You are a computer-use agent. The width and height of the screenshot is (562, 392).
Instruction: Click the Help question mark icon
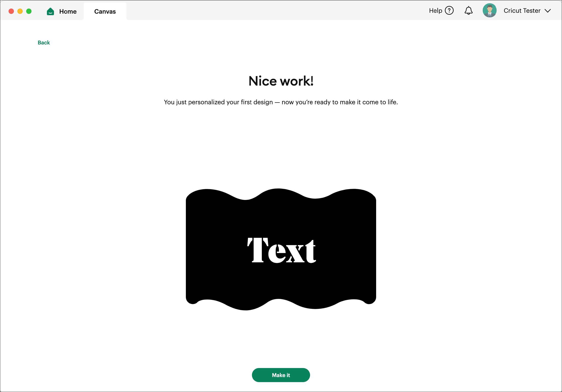click(449, 11)
